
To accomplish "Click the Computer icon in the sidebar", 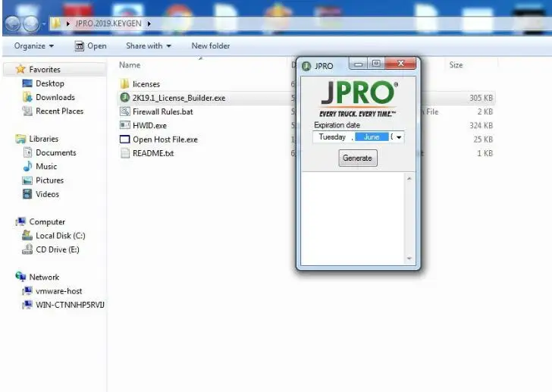I will pos(20,221).
